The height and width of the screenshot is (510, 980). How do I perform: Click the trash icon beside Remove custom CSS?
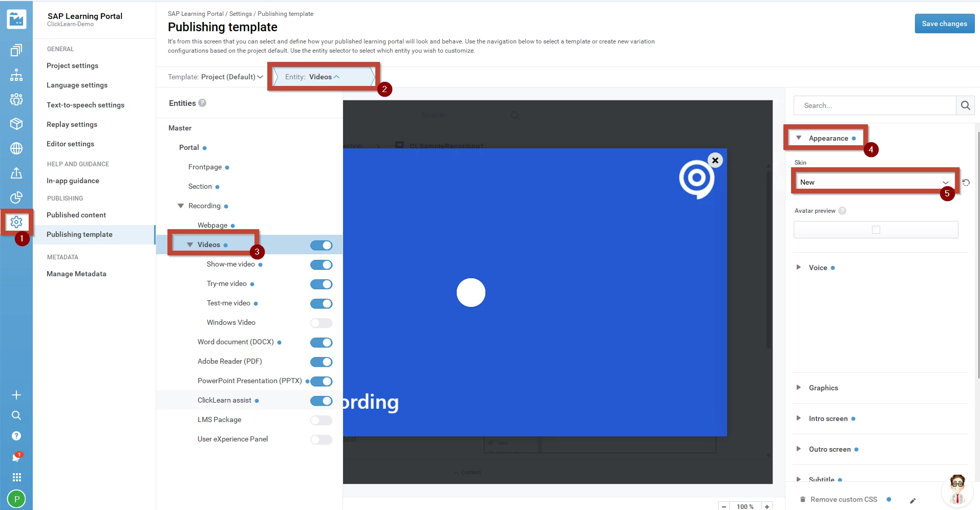click(x=803, y=499)
